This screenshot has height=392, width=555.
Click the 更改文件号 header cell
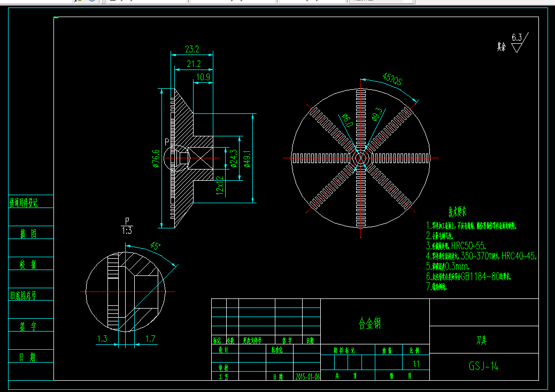click(252, 341)
